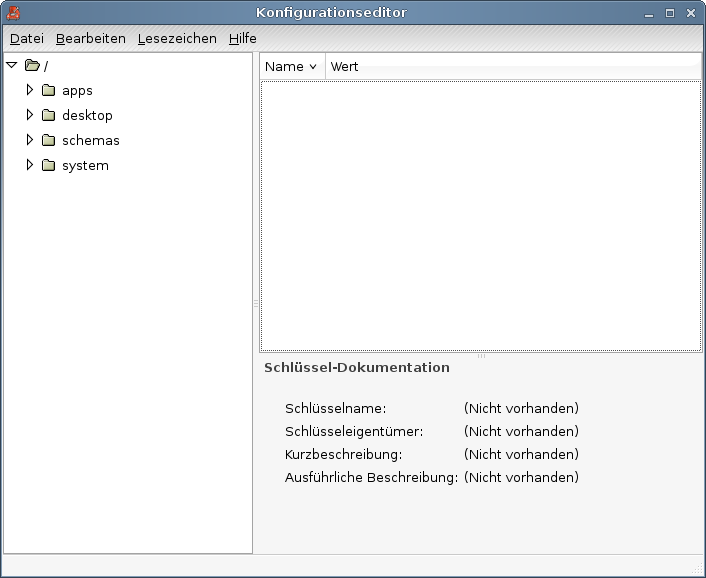Screen dimensions: 706x578
Task: Expand the apps folder triangle
Action: (x=30, y=90)
